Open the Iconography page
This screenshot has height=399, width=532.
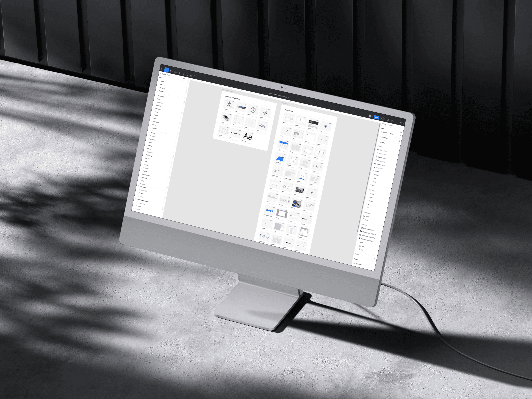(x=160, y=103)
